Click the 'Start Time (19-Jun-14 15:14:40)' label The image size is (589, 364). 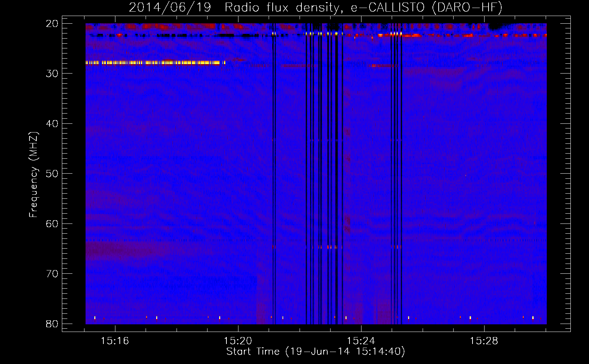tap(315, 352)
